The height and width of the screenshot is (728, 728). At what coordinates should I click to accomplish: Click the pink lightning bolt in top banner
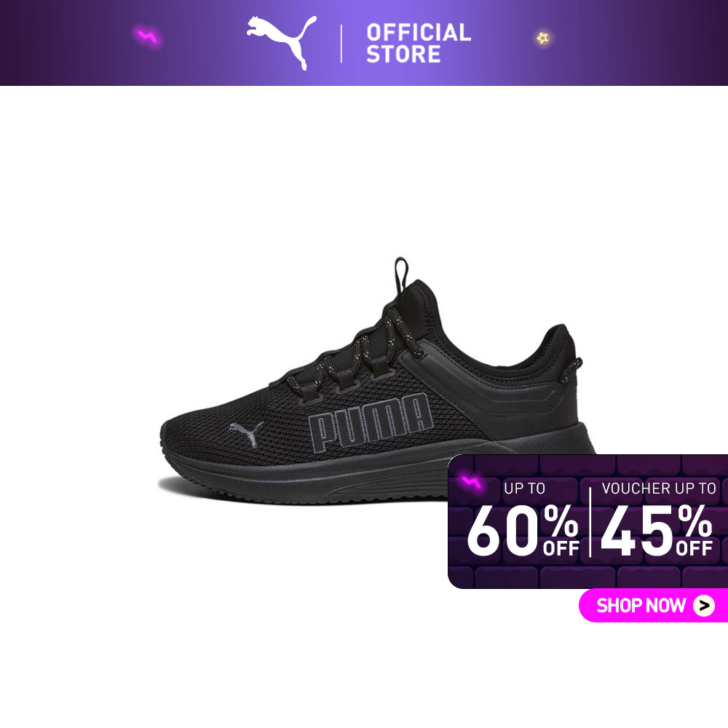click(x=148, y=36)
